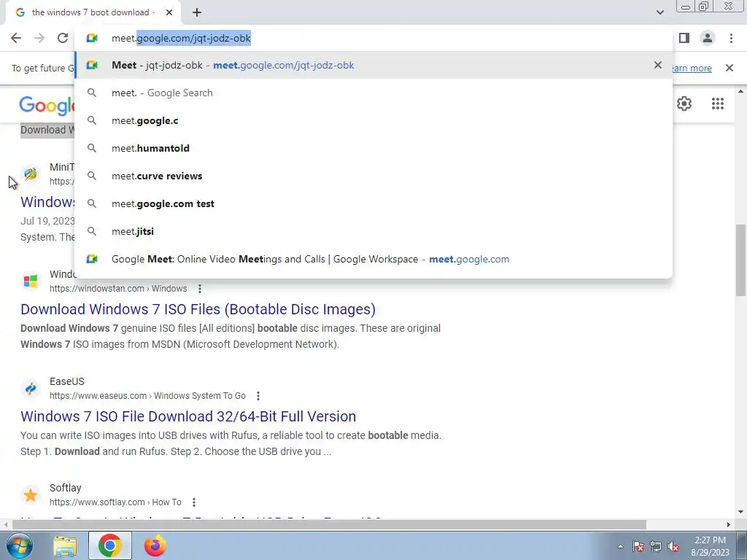
Task: Select the 'the windows 7 boot download' tab
Action: (93, 13)
